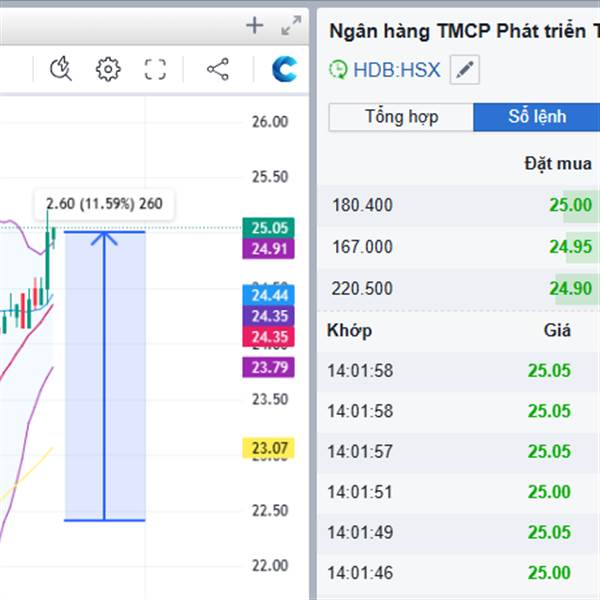This screenshot has height=600, width=600.
Task: Click the Đặt mua column header
Action: [558, 164]
